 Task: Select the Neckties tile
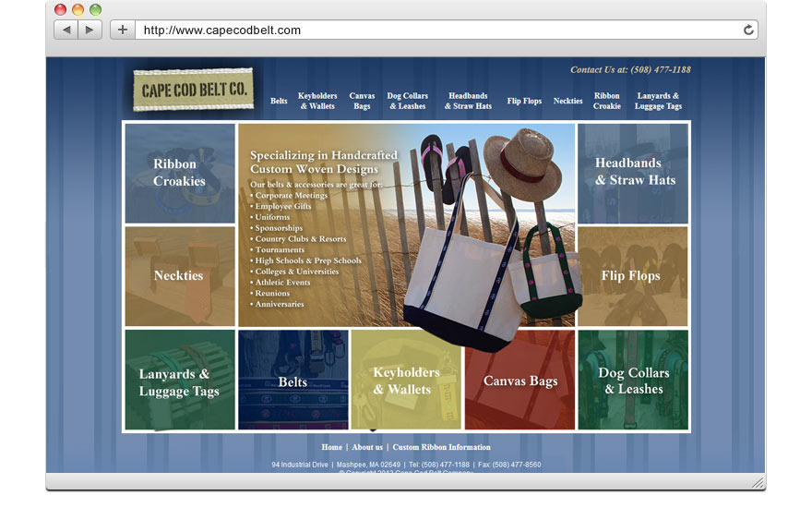[180, 276]
